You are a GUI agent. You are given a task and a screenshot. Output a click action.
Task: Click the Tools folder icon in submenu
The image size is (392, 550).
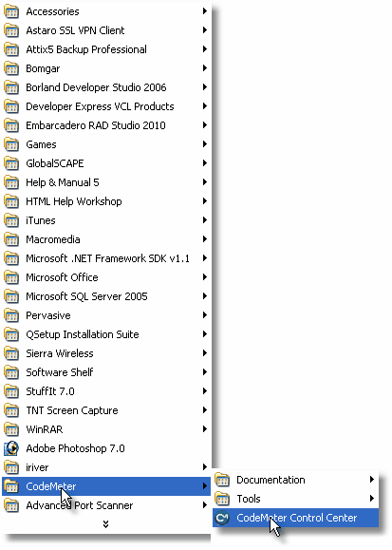pos(222,499)
